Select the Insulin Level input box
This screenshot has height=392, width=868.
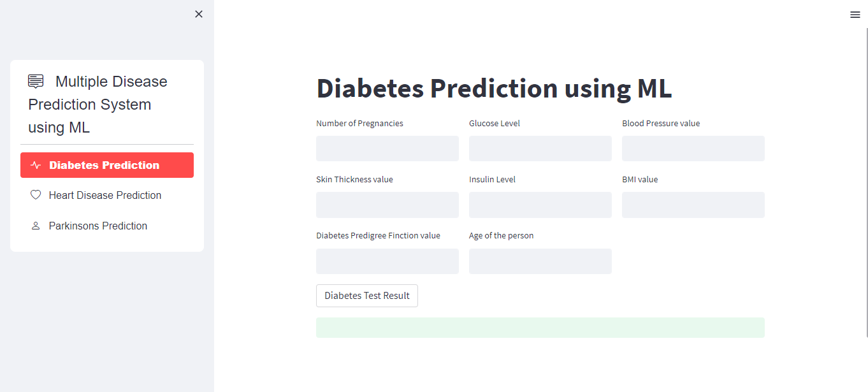pos(540,205)
